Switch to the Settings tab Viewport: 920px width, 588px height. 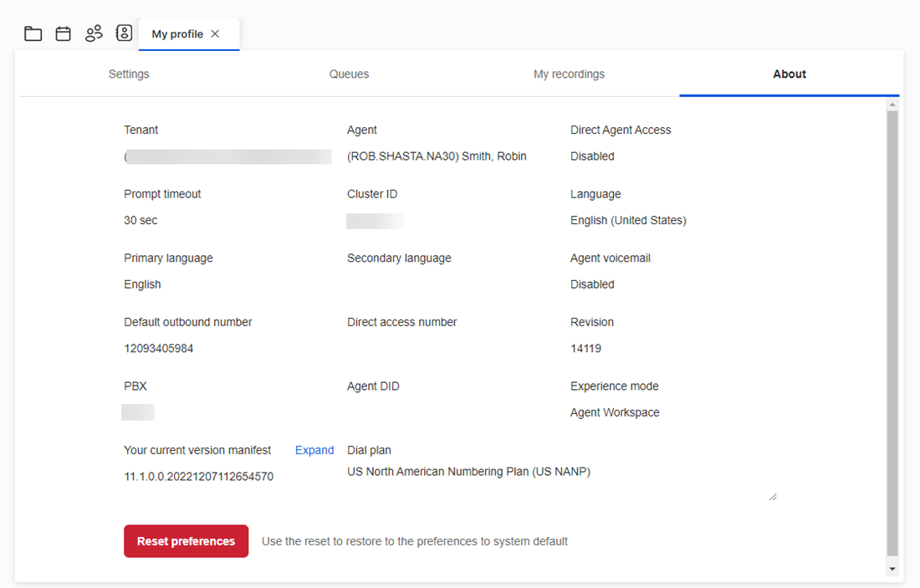click(129, 74)
